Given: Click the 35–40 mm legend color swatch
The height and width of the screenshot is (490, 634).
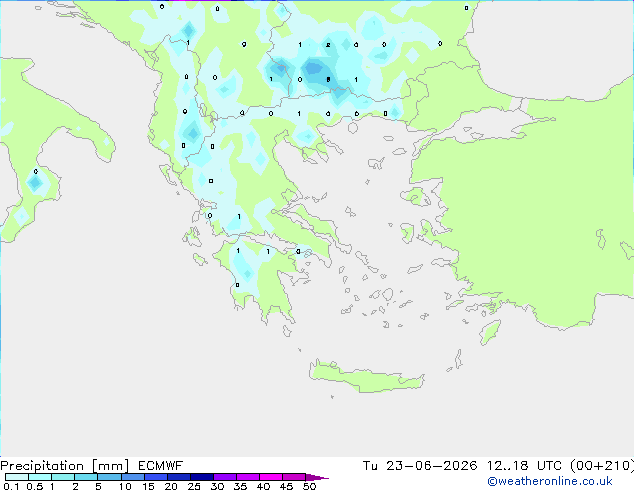Looking at the screenshot, I should pos(247,477).
